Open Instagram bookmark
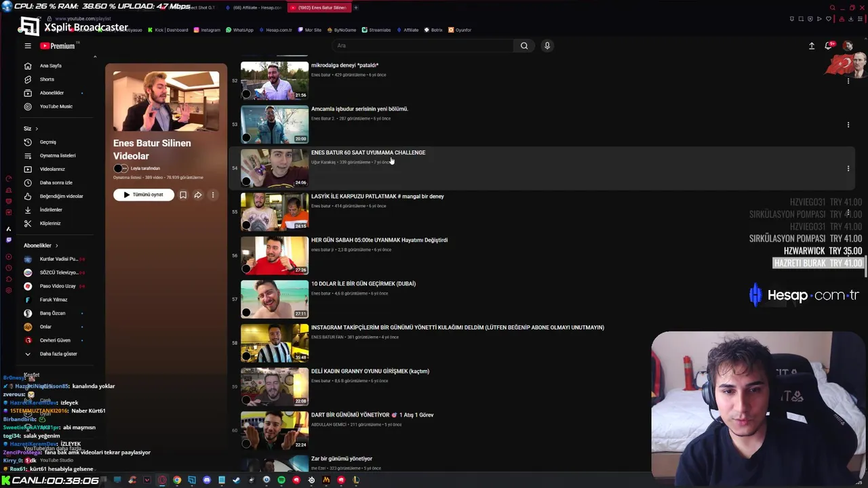Viewport: 868px width, 488px height. (x=207, y=30)
